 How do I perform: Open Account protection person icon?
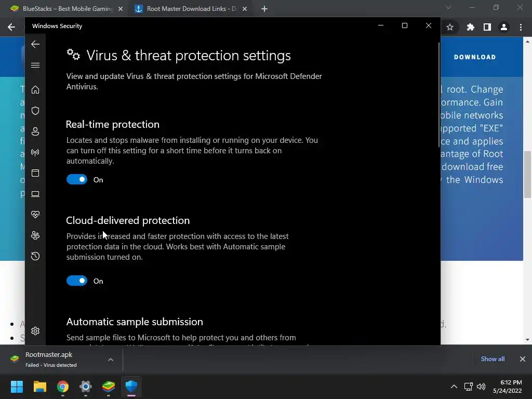click(35, 131)
